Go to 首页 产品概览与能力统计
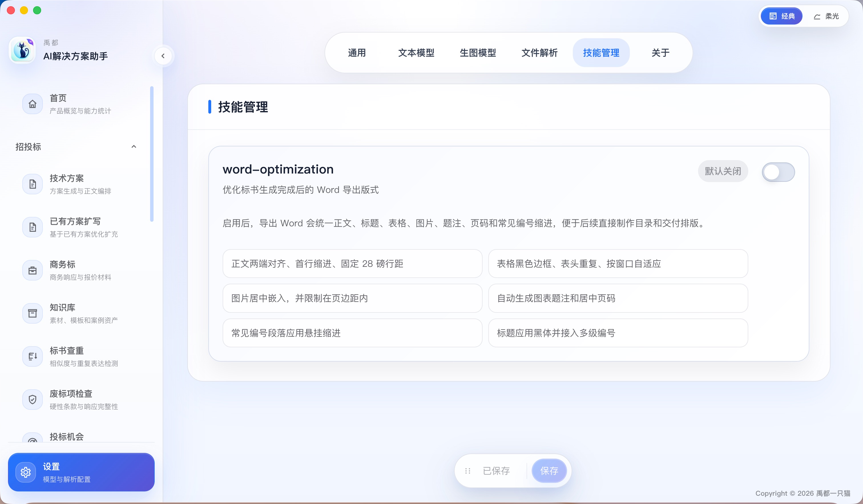The width and height of the screenshot is (863, 504). point(81,104)
